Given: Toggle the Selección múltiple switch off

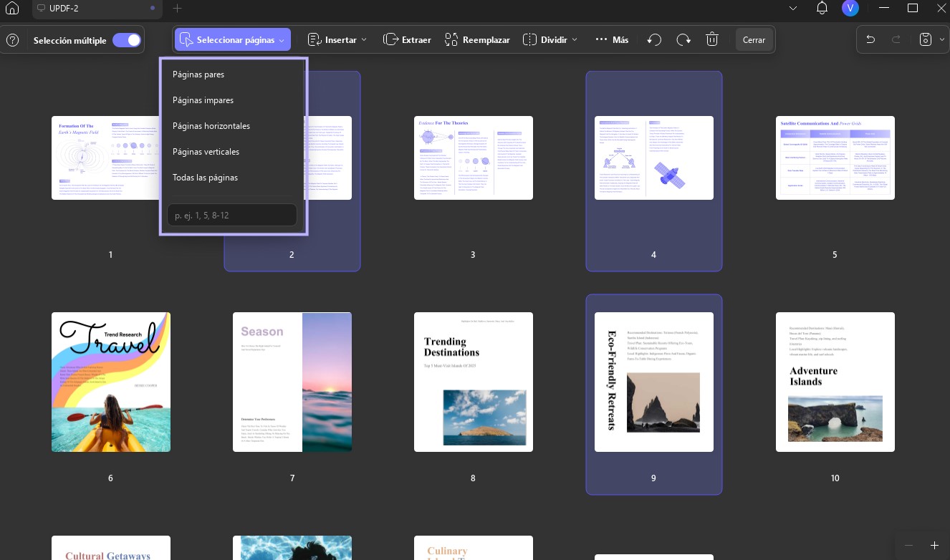Looking at the screenshot, I should [x=127, y=40].
